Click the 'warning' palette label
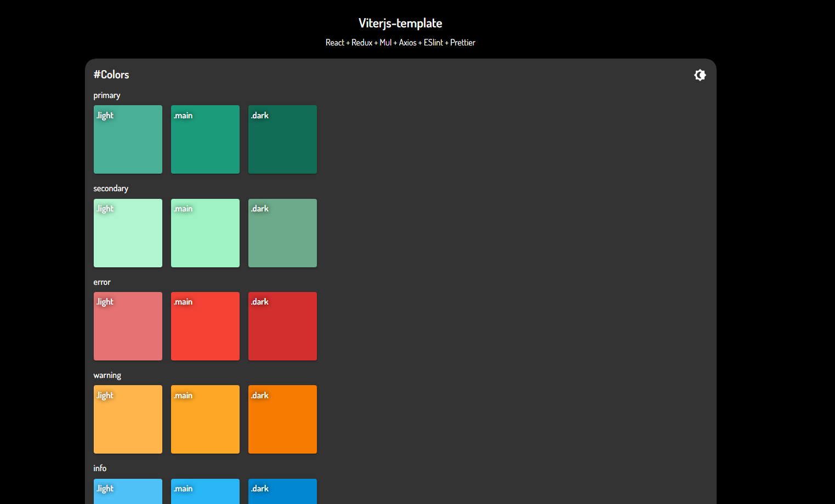The width and height of the screenshot is (835, 504). click(x=107, y=375)
